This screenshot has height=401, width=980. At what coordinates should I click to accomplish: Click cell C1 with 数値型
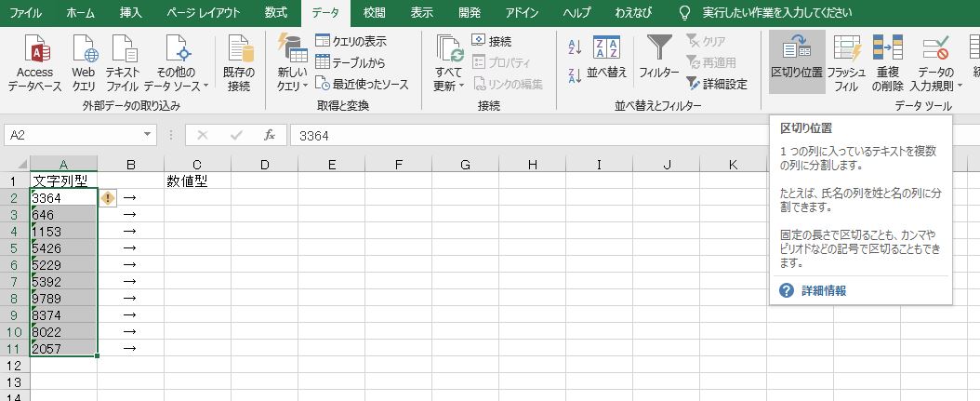pyautogui.click(x=197, y=181)
